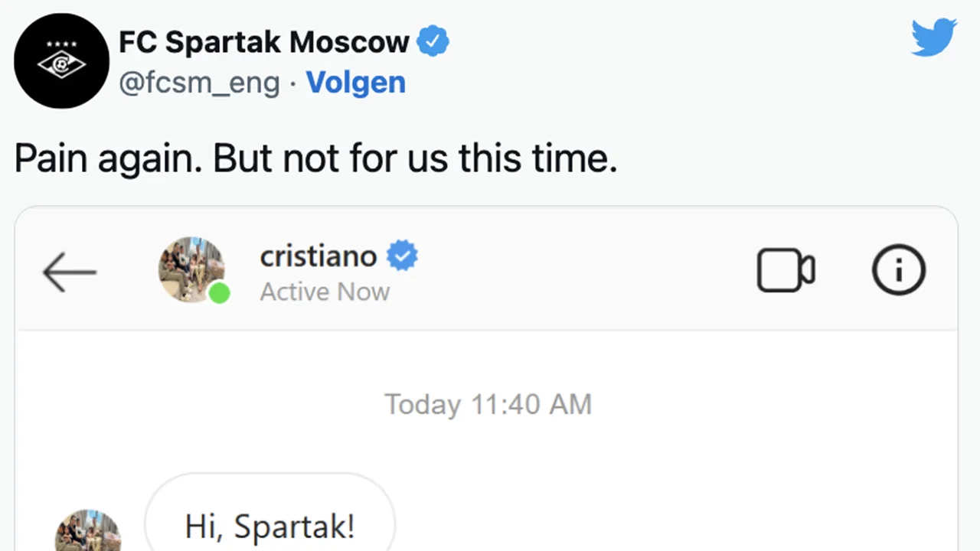980x551 pixels.
Task: Click the green online dot on cristiano's avatar
Action: [220, 294]
